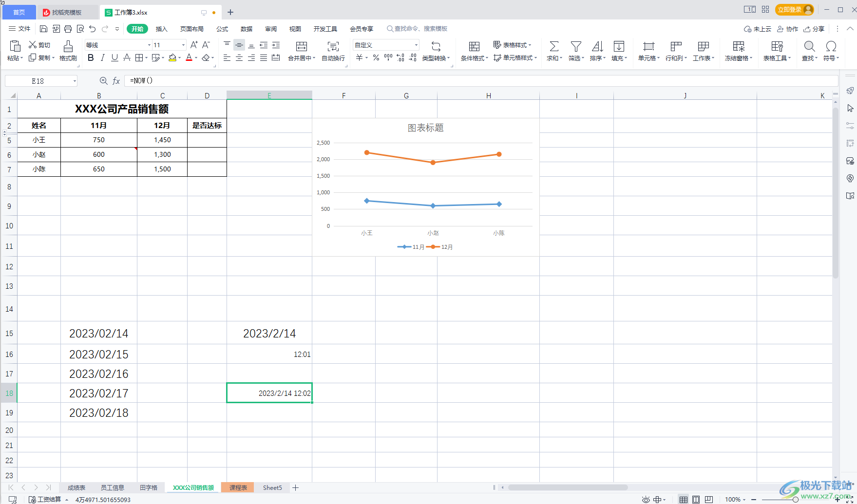Click the search command box (查找命令)
The height and width of the screenshot is (504, 857).
pos(417,29)
